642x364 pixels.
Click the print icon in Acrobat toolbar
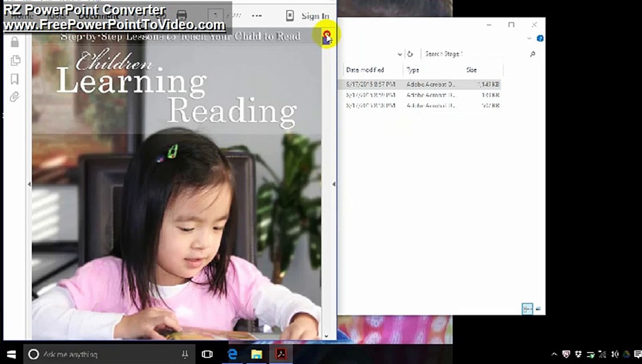click(x=181, y=16)
